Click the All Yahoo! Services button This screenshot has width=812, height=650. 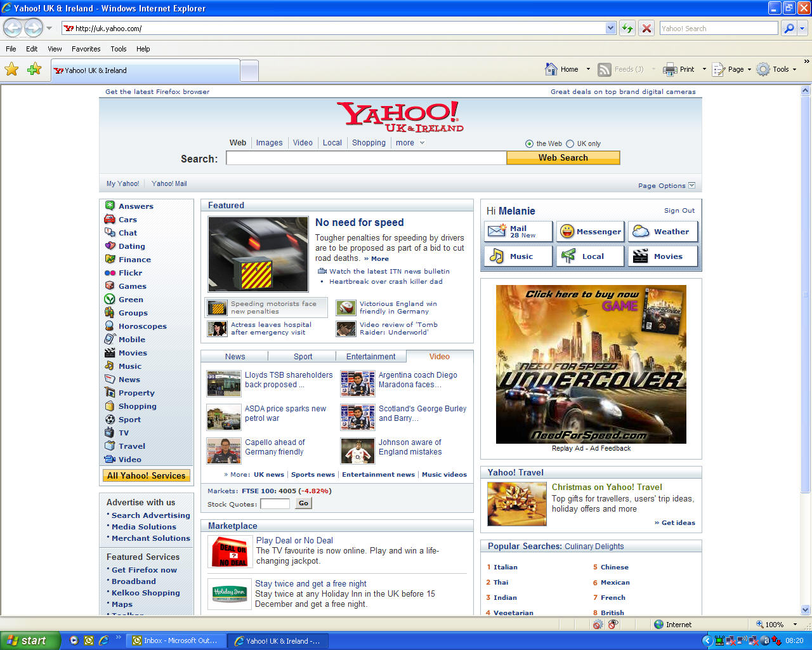click(x=147, y=475)
